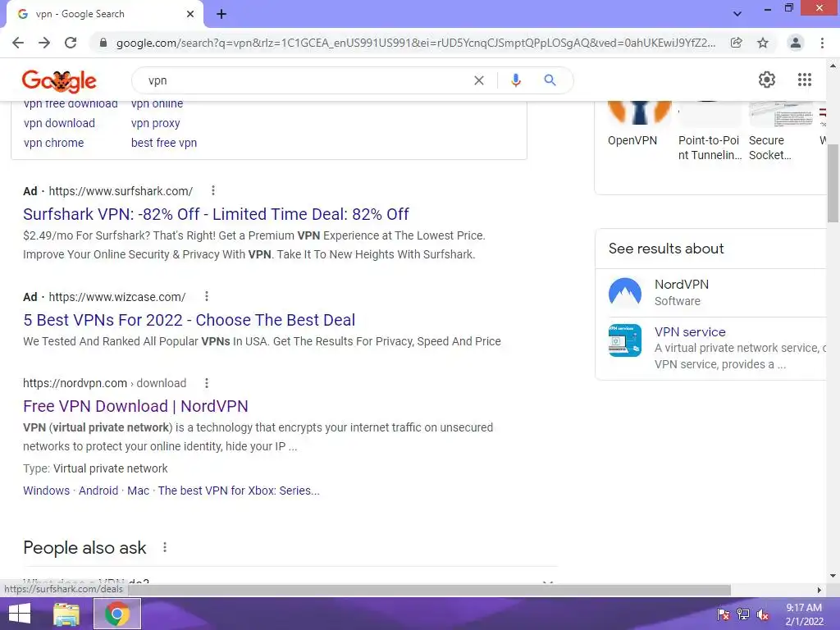Select NordVPN logo in See results about
The image size is (840, 630).
pos(624,293)
